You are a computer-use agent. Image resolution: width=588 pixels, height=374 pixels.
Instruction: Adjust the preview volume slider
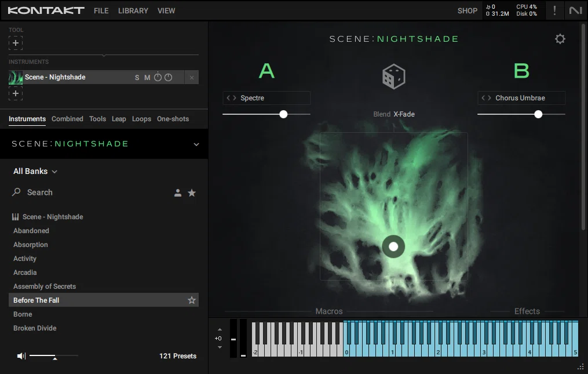[54, 355]
